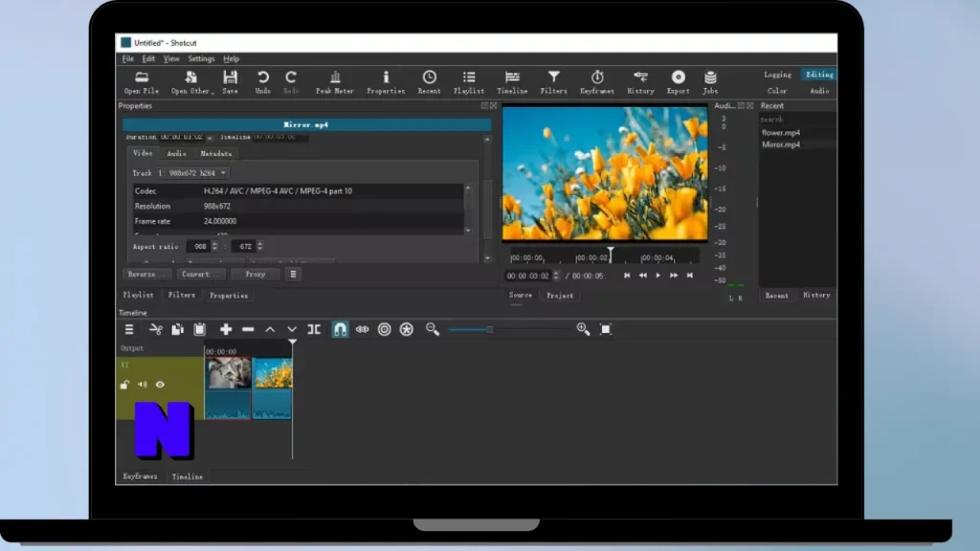Toggle the Ripple mode icon

click(x=385, y=329)
